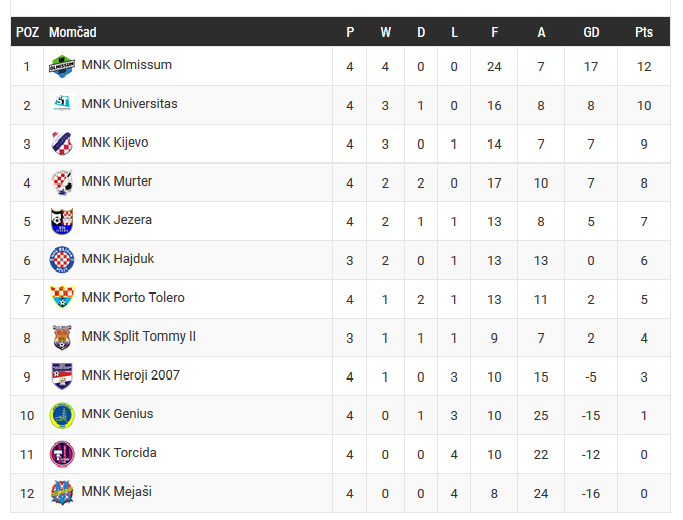This screenshot has height=520, width=683.
Task: Click the MNK Hajduk team crest
Action: pyautogui.click(x=62, y=259)
